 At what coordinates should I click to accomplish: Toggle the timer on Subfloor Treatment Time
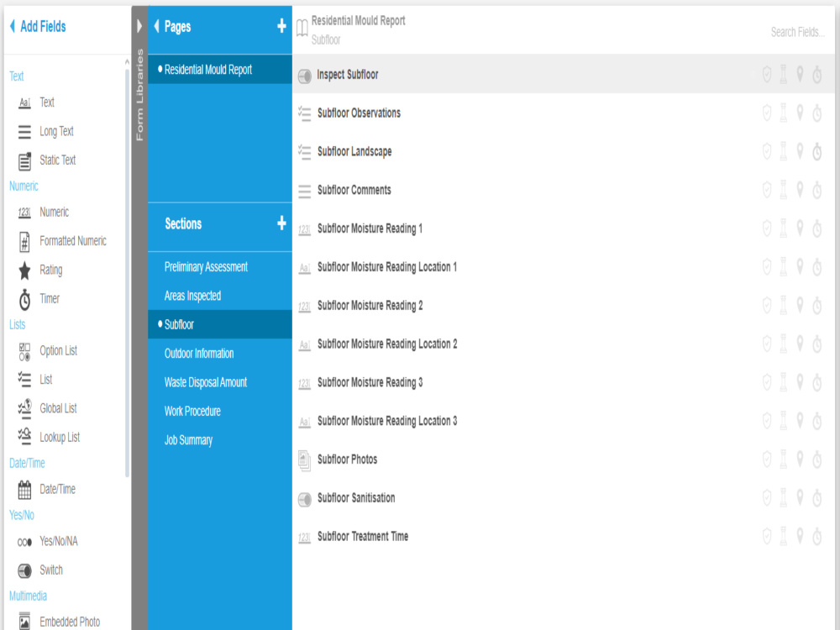pos(816,535)
